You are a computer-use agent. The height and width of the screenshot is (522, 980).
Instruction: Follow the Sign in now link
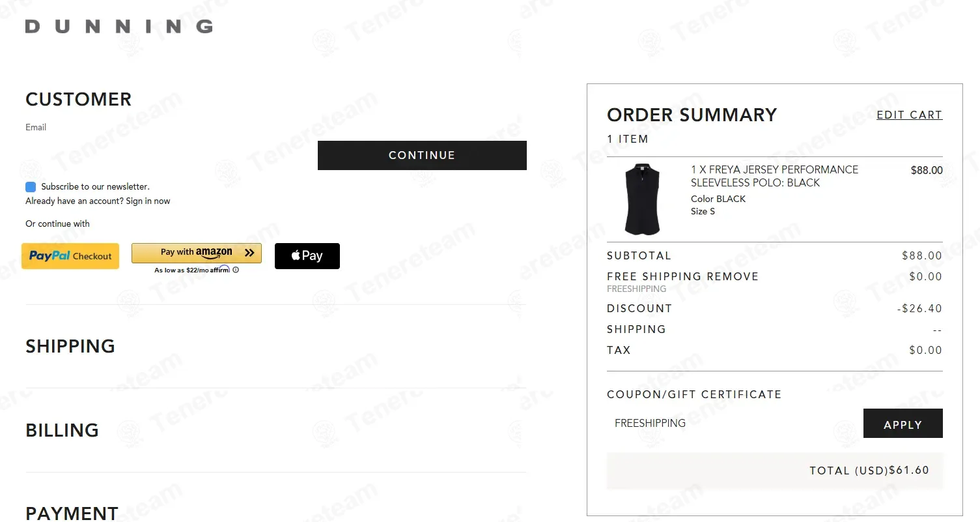(148, 201)
